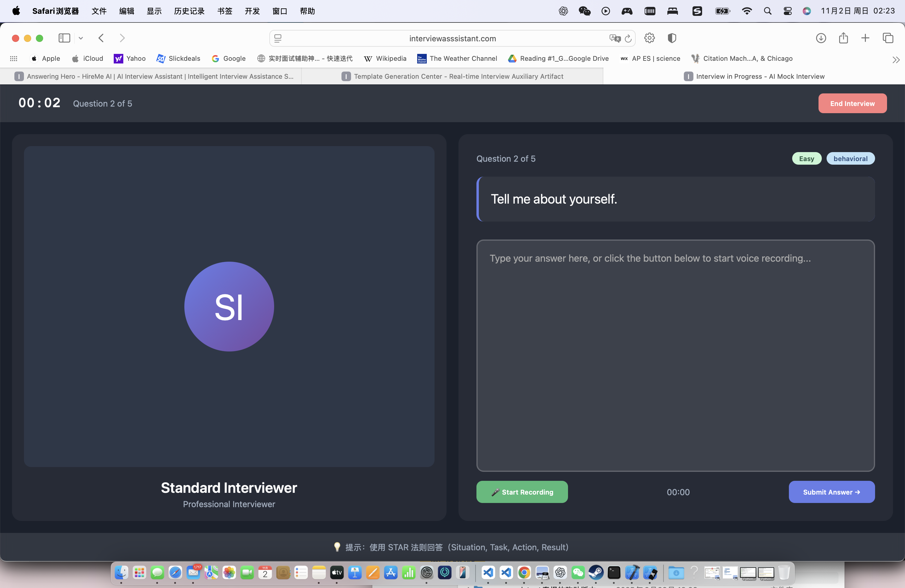Open macOS Control Center toggle icon

coord(787,11)
